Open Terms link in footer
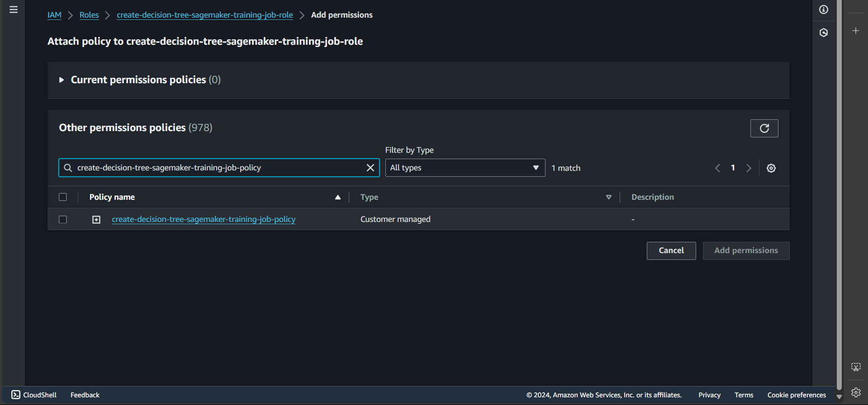The image size is (868, 405). [x=744, y=395]
